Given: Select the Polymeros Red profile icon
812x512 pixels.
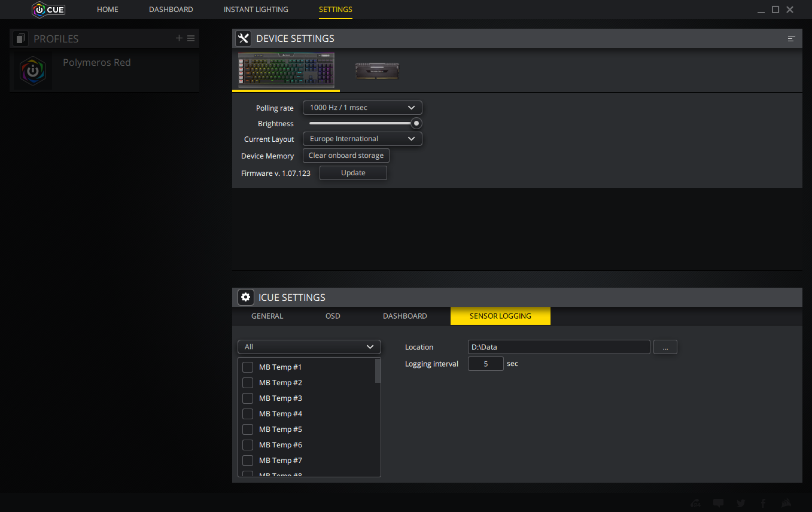Looking at the screenshot, I should [x=33, y=71].
